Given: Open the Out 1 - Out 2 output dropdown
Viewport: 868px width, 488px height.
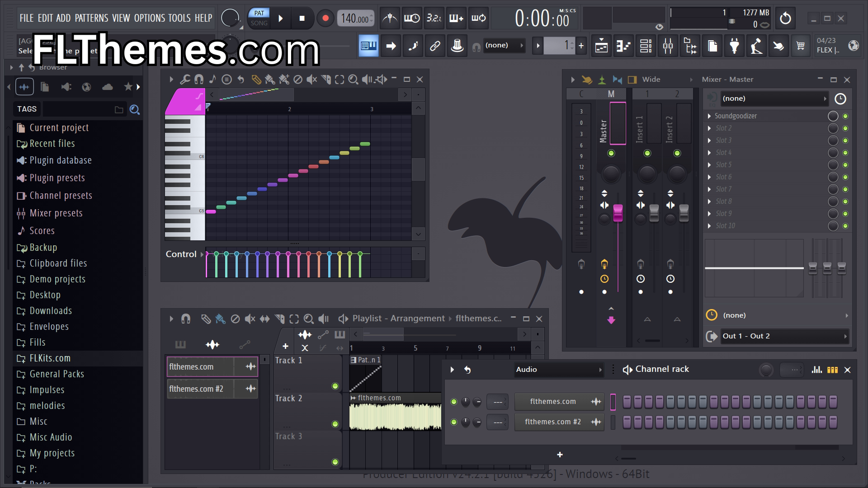Looking at the screenshot, I should [x=784, y=336].
